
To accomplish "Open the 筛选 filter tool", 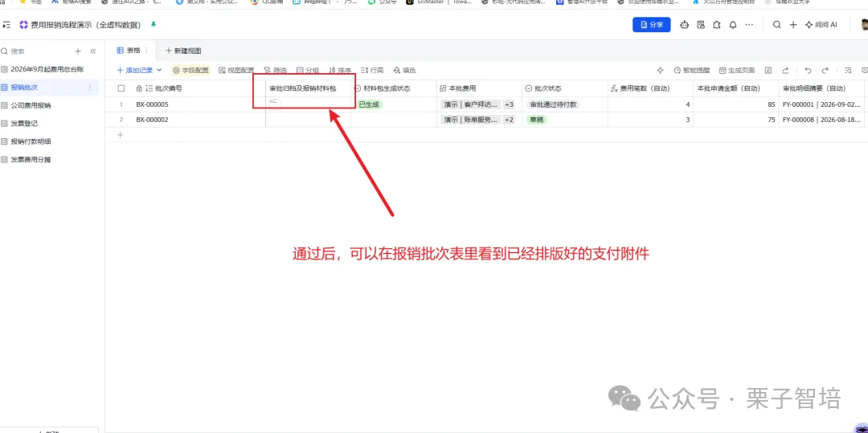I will 275,70.
